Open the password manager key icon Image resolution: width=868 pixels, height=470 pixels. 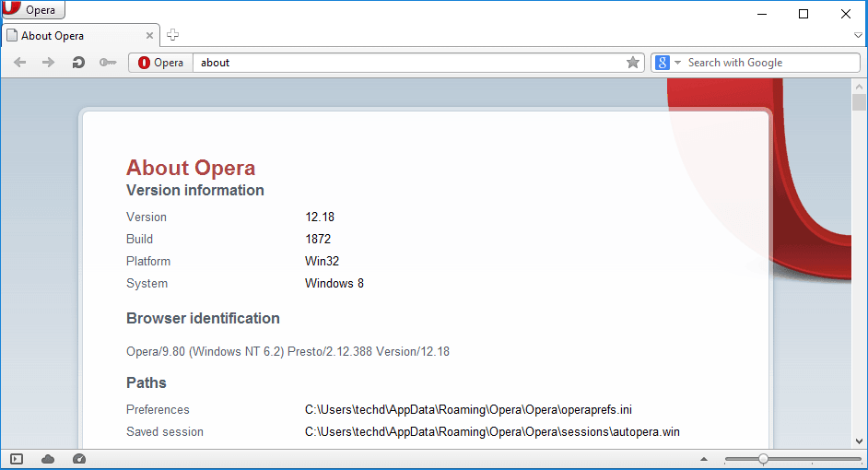108,63
